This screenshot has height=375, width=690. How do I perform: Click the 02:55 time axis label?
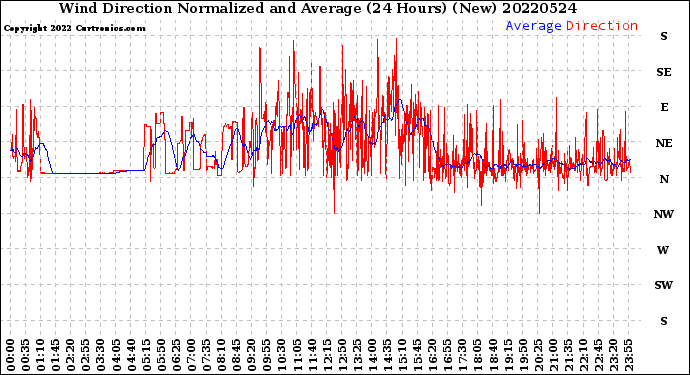85,355
